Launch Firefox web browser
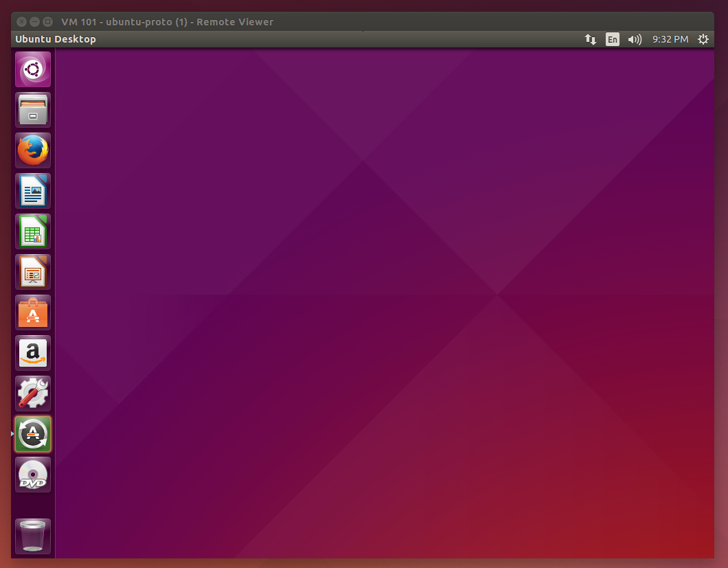 [x=33, y=150]
